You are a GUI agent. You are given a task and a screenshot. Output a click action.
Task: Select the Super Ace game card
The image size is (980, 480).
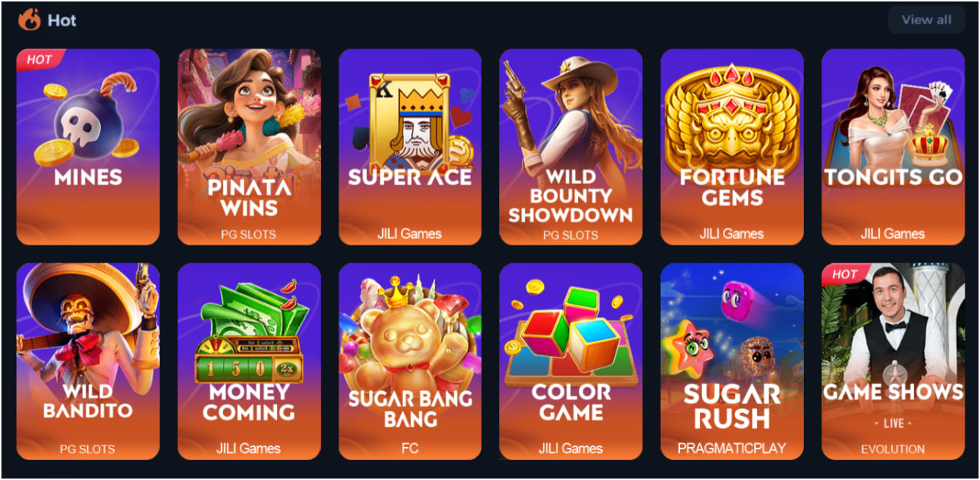pyautogui.click(x=410, y=147)
